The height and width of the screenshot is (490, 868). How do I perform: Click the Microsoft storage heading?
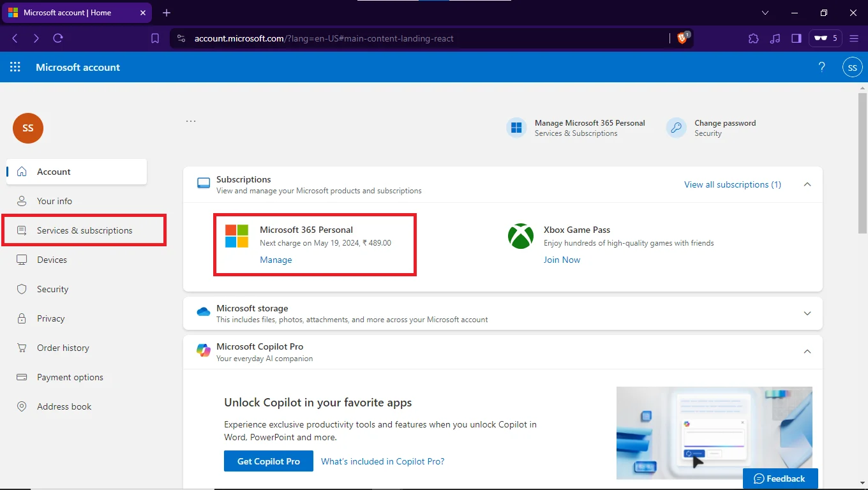point(252,308)
